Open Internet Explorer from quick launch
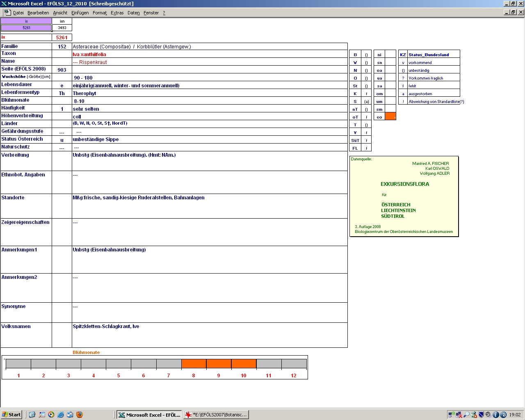This screenshot has height=420, width=525. [61, 415]
